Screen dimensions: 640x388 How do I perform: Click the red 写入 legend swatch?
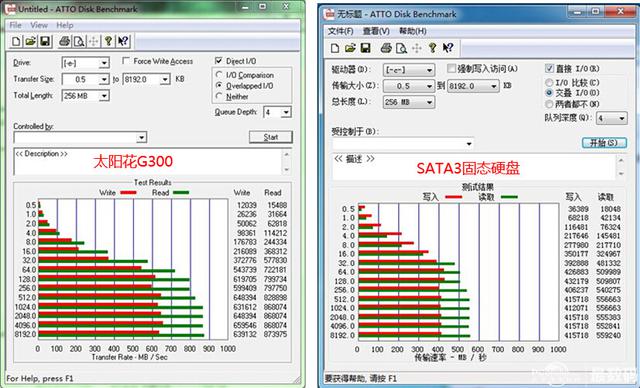453,197
